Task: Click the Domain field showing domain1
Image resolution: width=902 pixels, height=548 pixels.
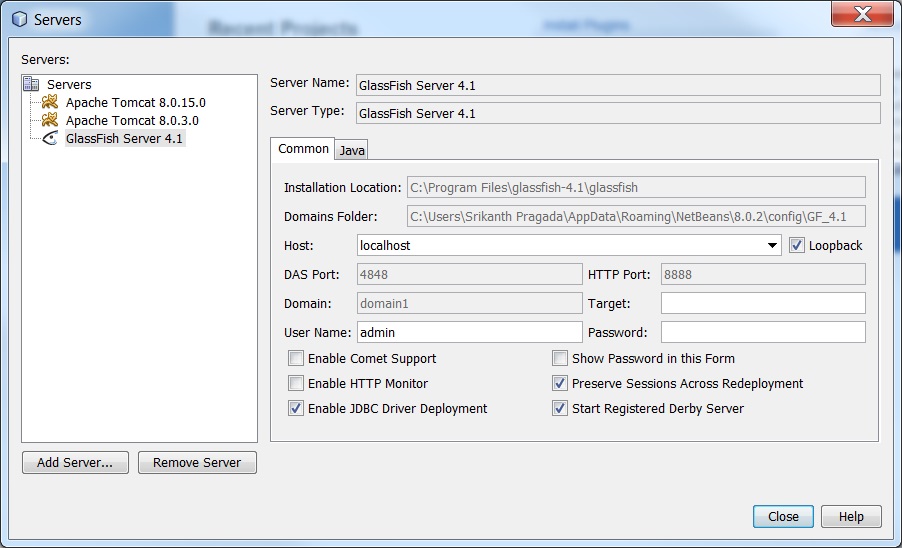Action: coord(469,303)
